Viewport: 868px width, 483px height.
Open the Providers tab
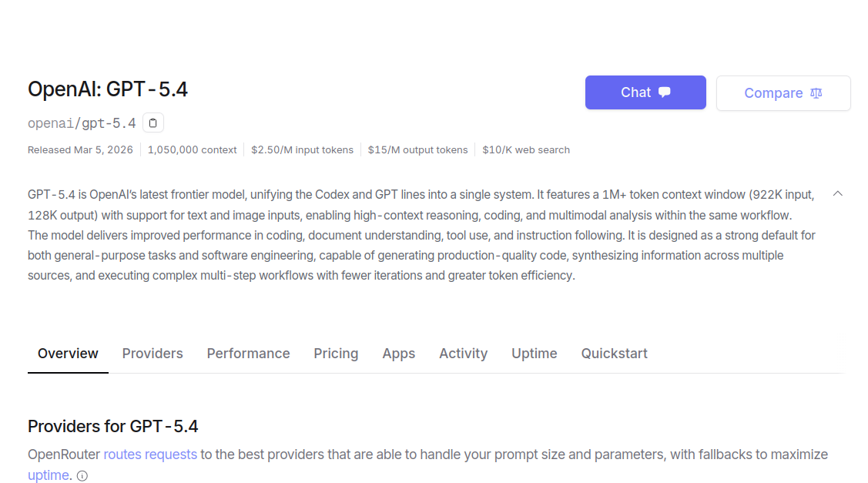(x=152, y=354)
